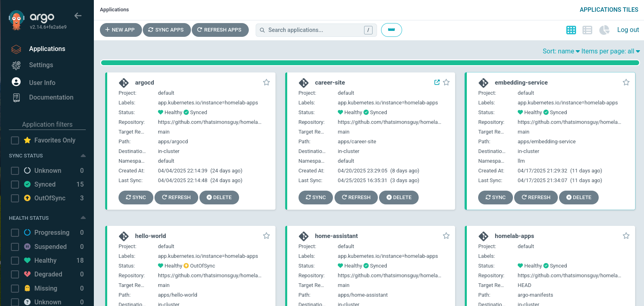Check the OutOfSync sync status filter

tap(15, 198)
